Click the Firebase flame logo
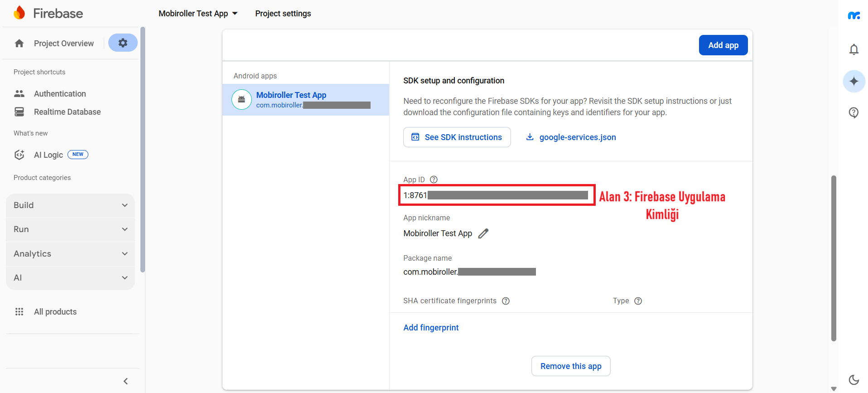This screenshot has height=393, width=868. tap(19, 13)
